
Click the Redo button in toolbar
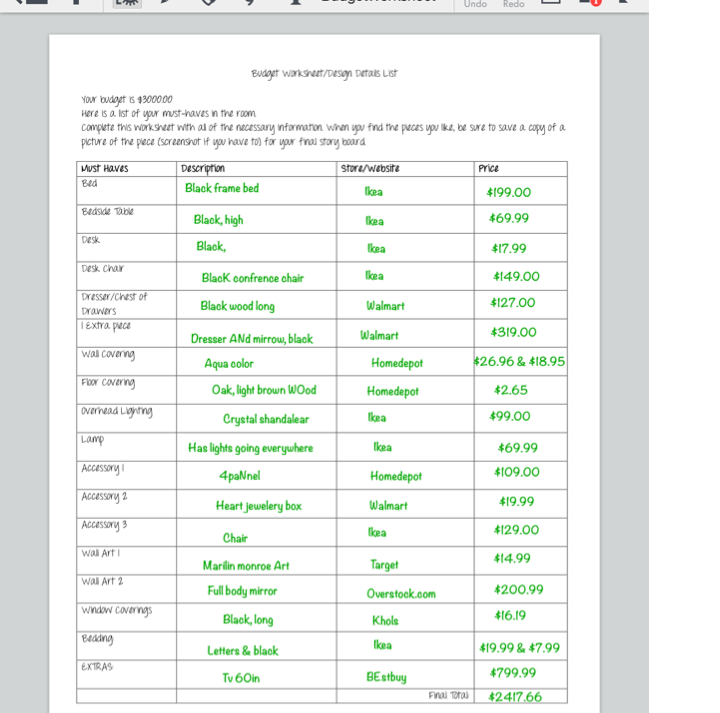[x=513, y=4]
